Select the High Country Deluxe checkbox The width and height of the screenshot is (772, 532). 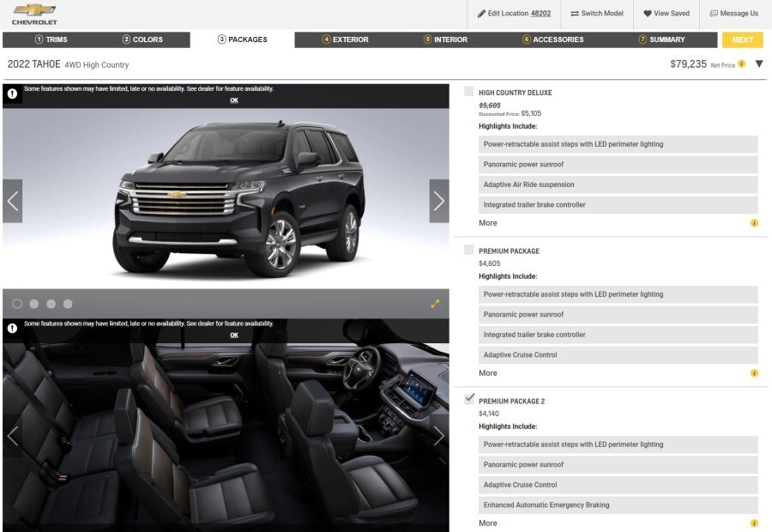pyautogui.click(x=468, y=91)
